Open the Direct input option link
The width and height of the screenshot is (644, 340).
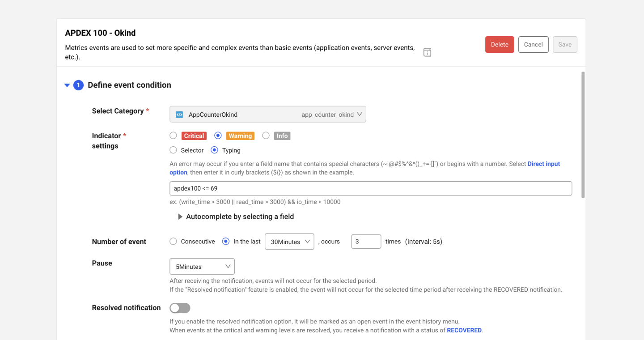click(x=544, y=164)
